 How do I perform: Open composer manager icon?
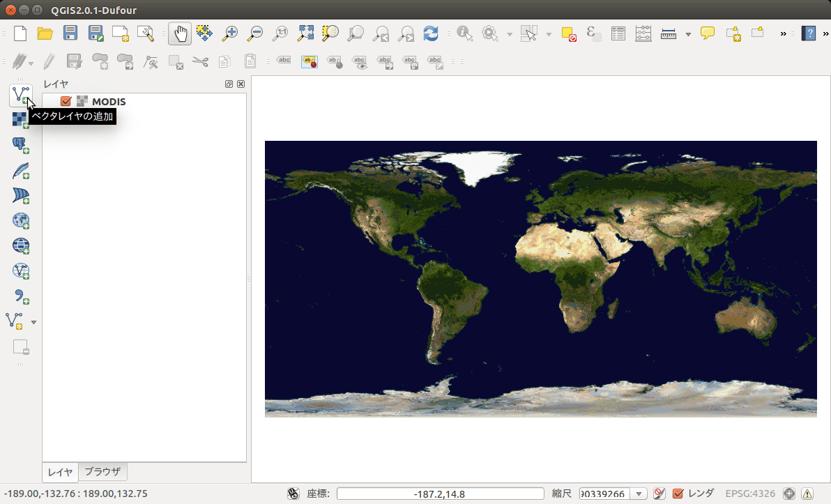tap(145, 33)
